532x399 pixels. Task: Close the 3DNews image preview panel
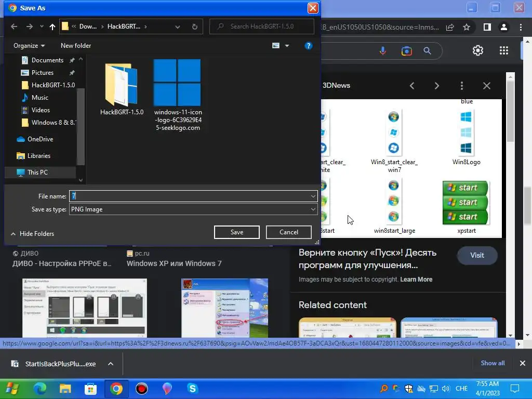coord(486,86)
